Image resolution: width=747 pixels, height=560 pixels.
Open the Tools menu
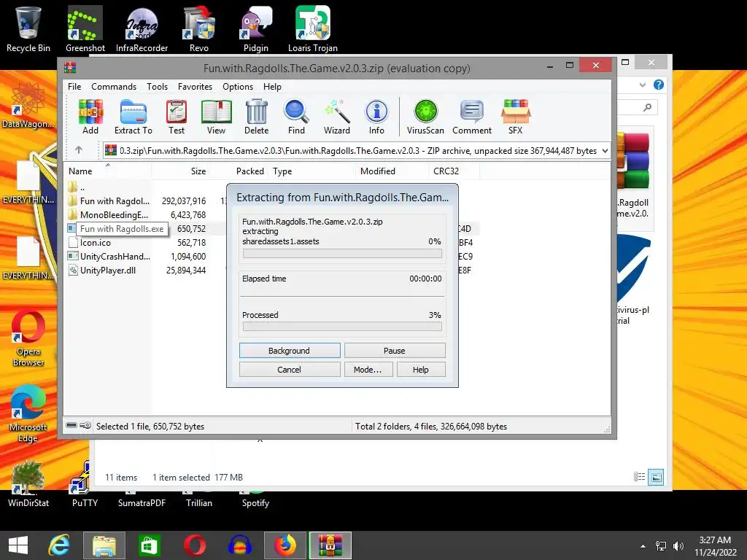[x=158, y=87]
